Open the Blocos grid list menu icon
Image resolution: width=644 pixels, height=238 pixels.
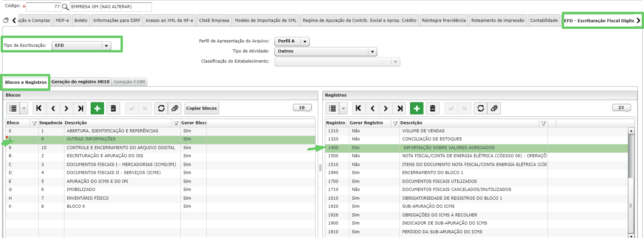pos(13,108)
